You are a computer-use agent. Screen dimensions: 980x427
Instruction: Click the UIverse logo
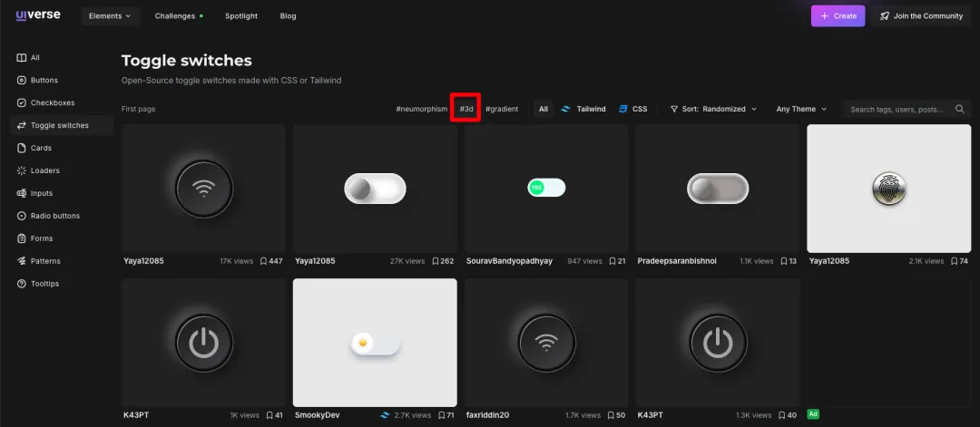click(38, 15)
